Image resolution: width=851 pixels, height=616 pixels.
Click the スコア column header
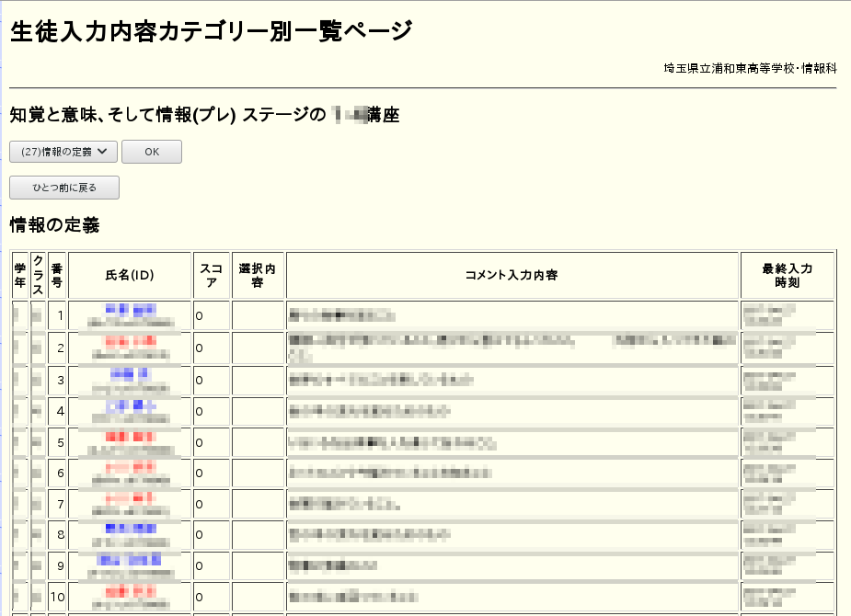[211, 275]
